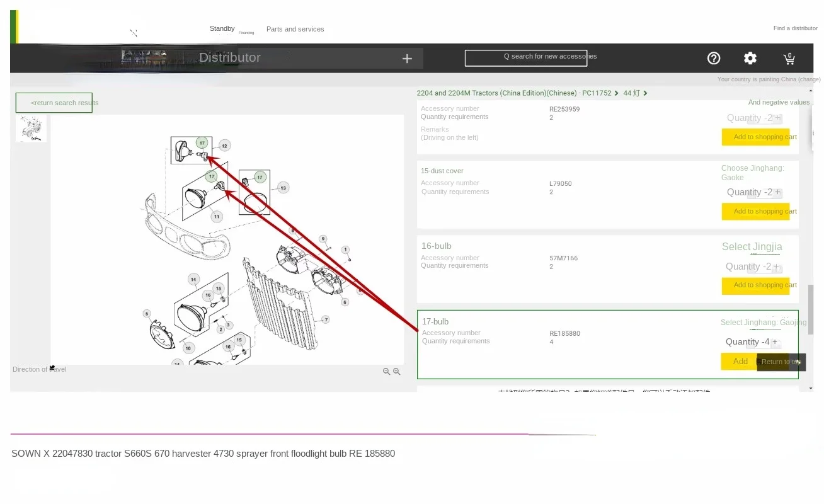View the shopping cart icon
Image resolution: width=824 pixels, height=504 pixels.
tap(789, 59)
